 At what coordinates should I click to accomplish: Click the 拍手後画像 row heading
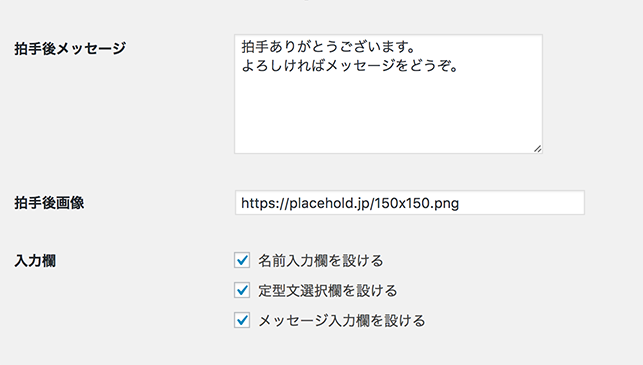coord(49,203)
